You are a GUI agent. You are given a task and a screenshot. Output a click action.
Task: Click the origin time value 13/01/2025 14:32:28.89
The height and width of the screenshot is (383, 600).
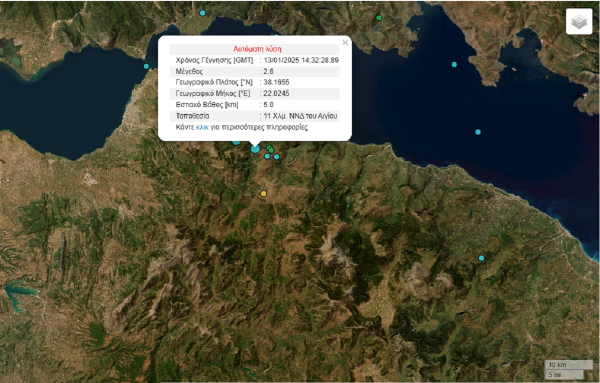pyautogui.click(x=301, y=60)
